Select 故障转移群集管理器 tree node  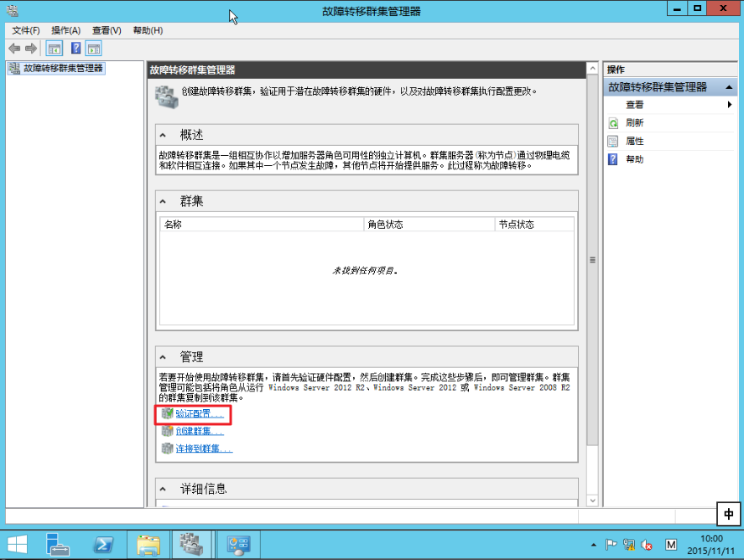(x=56, y=68)
